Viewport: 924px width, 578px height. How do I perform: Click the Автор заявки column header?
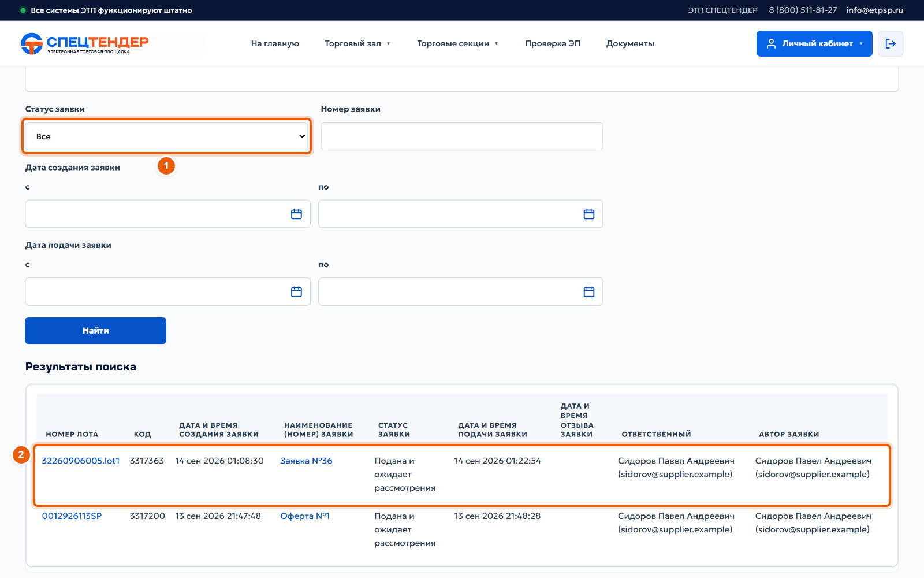pyautogui.click(x=789, y=434)
